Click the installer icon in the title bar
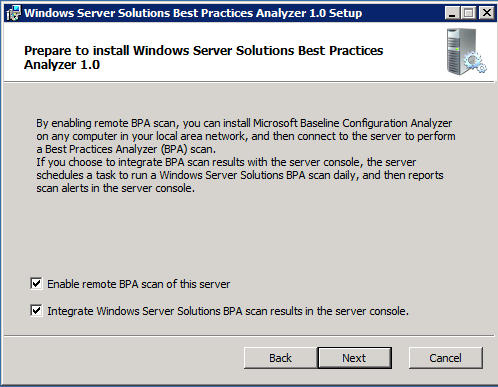 [x=13, y=13]
